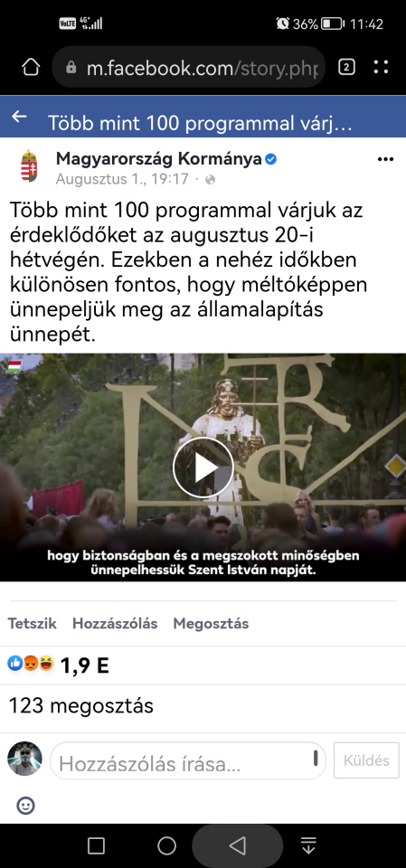This screenshot has width=406, height=868.
Task: Click the Hozzászólás comment button
Action: (x=115, y=623)
